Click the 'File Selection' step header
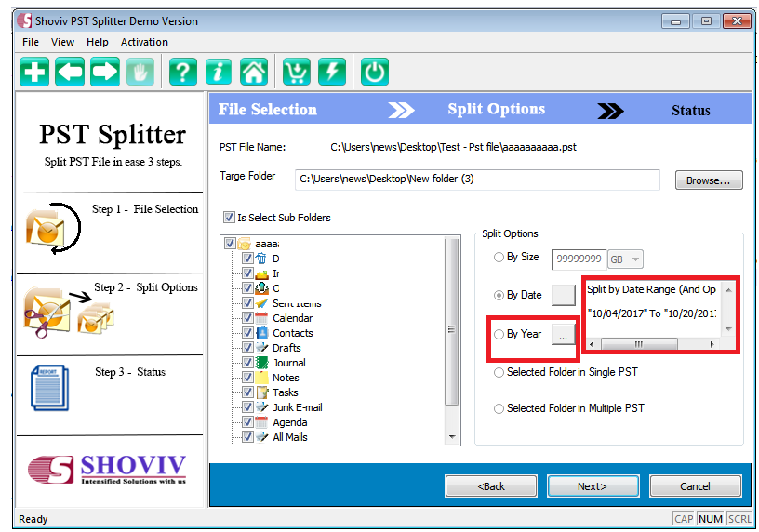Image resolution: width=759 pixels, height=532 pixels. (x=268, y=110)
